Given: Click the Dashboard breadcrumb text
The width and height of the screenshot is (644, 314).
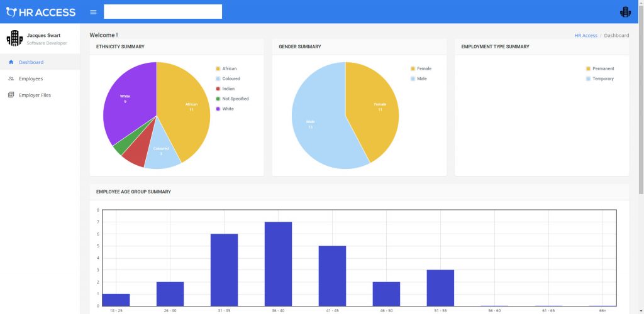Looking at the screenshot, I should (x=616, y=36).
